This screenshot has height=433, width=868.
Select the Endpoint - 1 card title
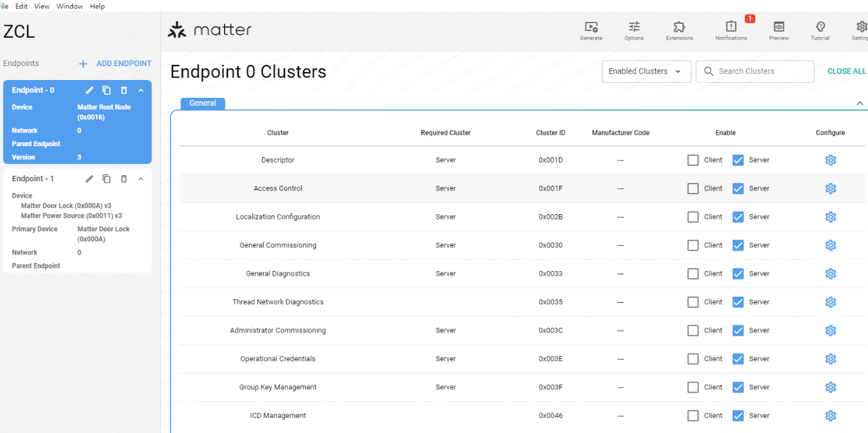click(33, 179)
